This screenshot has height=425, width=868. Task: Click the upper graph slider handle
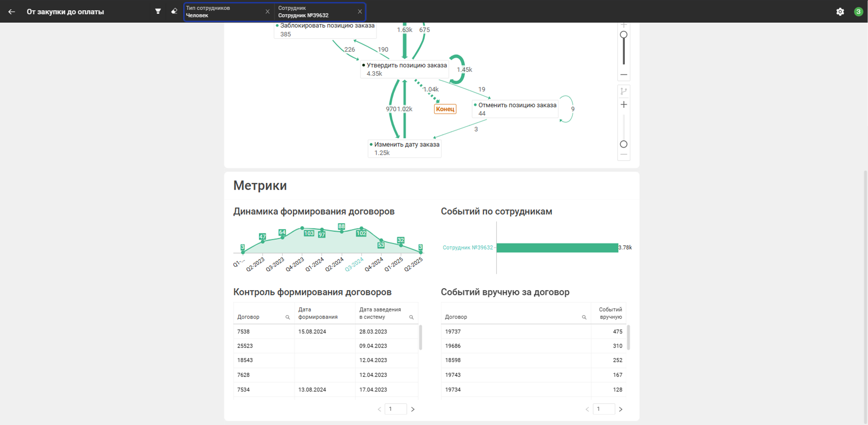pyautogui.click(x=624, y=35)
